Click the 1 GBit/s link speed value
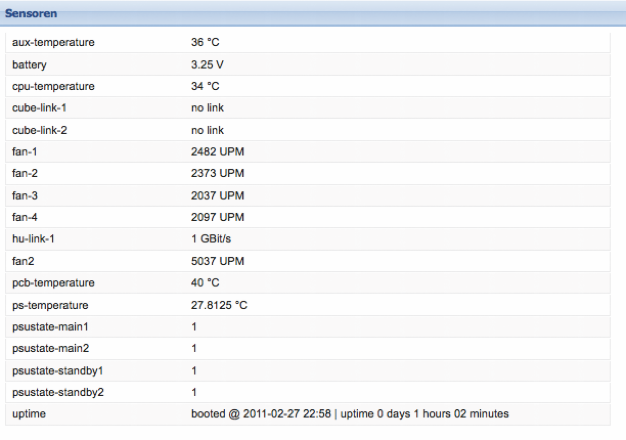626x440 pixels. pyautogui.click(x=211, y=239)
